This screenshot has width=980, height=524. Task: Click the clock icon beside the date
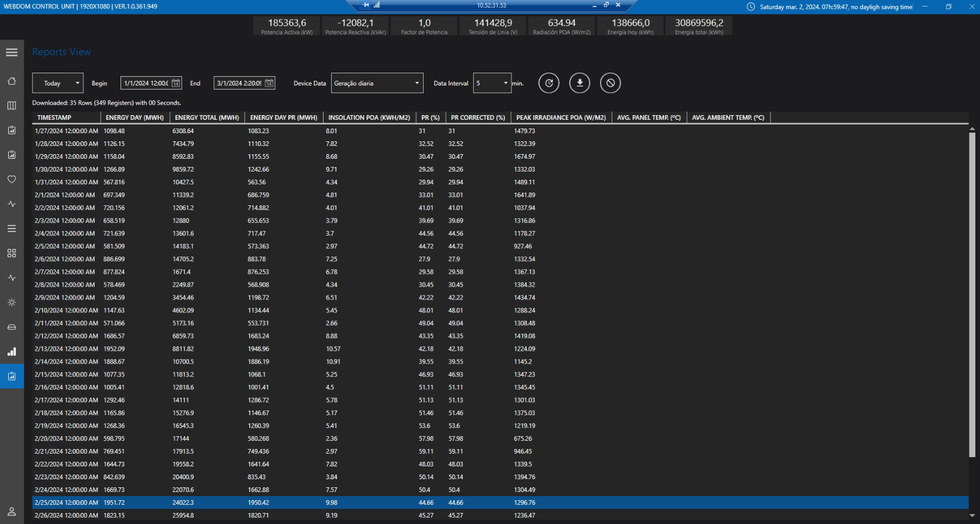click(751, 7)
